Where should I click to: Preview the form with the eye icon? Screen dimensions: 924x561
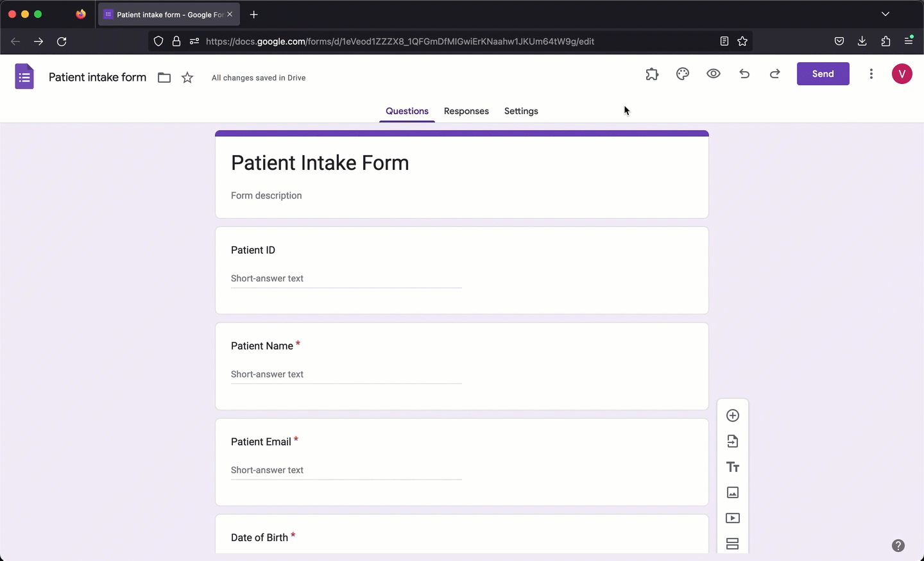pos(713,74)
